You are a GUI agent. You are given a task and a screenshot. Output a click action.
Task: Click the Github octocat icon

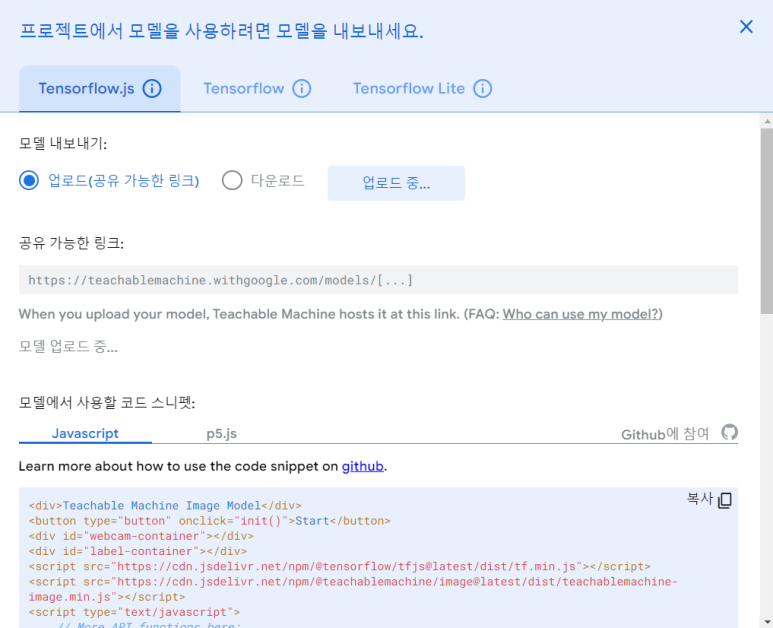point(729,432)
